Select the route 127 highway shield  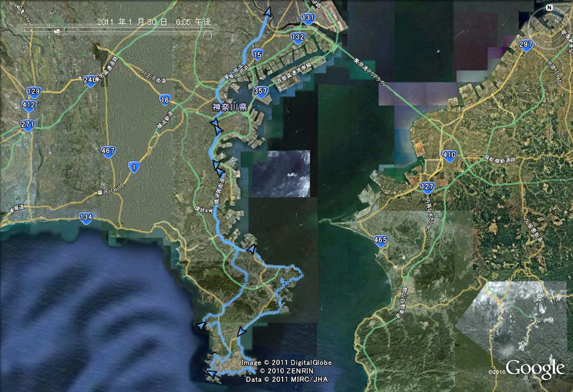pyautogui.click(x=428, y=188)
